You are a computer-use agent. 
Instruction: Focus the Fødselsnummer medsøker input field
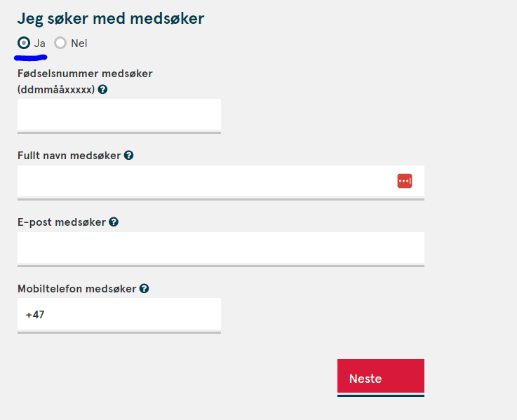[x=119, y=114]
